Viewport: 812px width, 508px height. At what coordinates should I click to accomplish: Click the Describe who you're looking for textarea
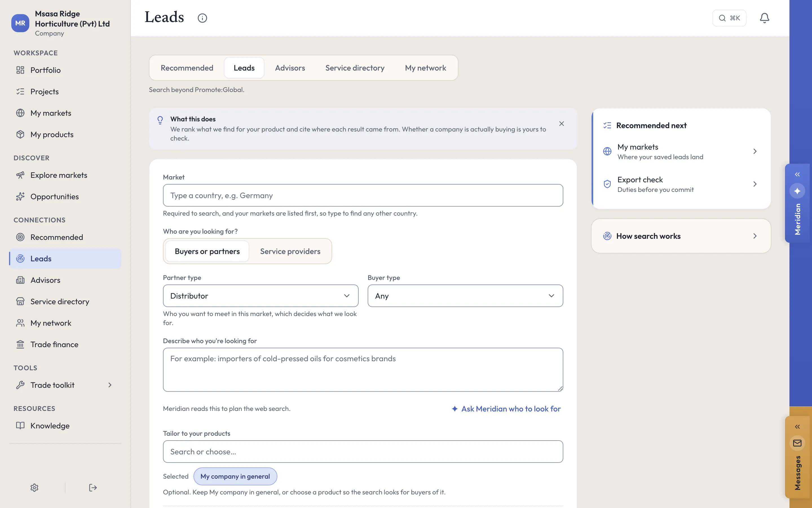pyautogui.click(x=363, y=370)
